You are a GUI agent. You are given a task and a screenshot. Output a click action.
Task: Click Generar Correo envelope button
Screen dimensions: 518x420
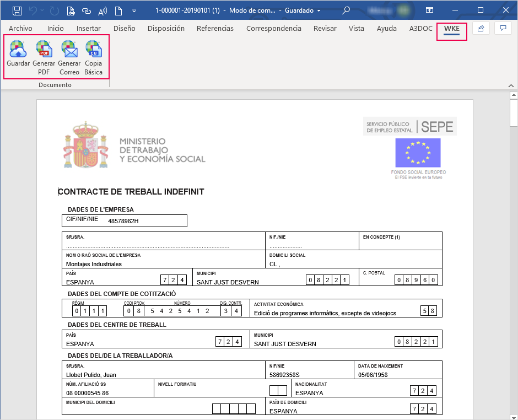click(x=69, y=57)
